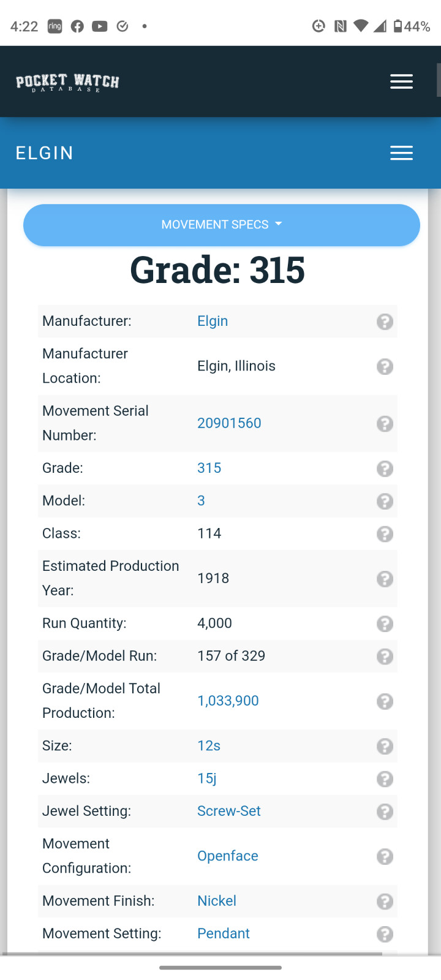Open the Openface configuration link
The image size is (441, 980).
coord(228,856)
